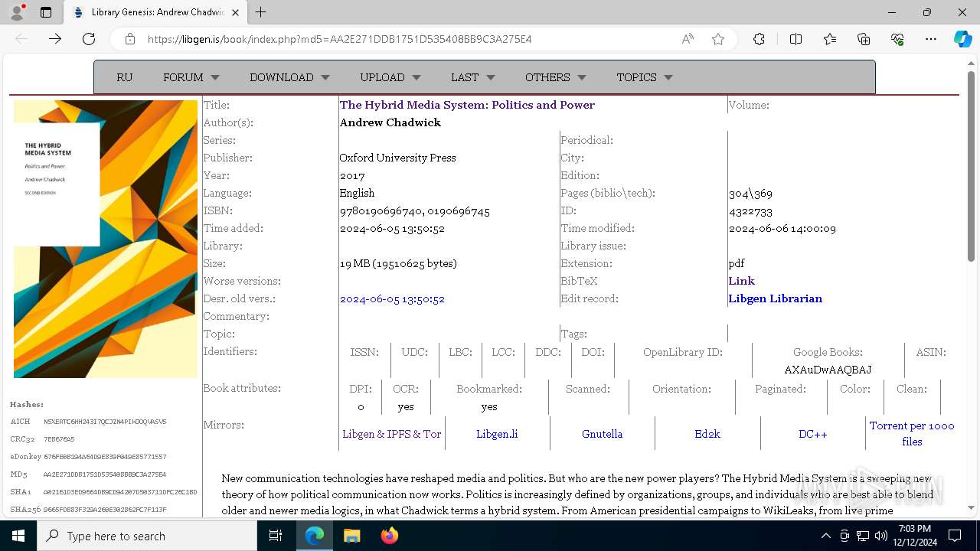Click old version date 2024-06-05 link

pos(392,298)
